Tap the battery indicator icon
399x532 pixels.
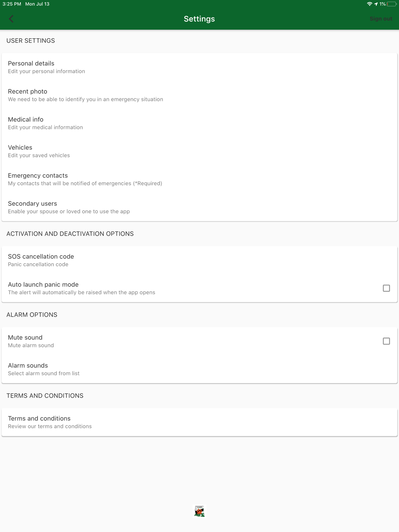click(x=392, y=4)
